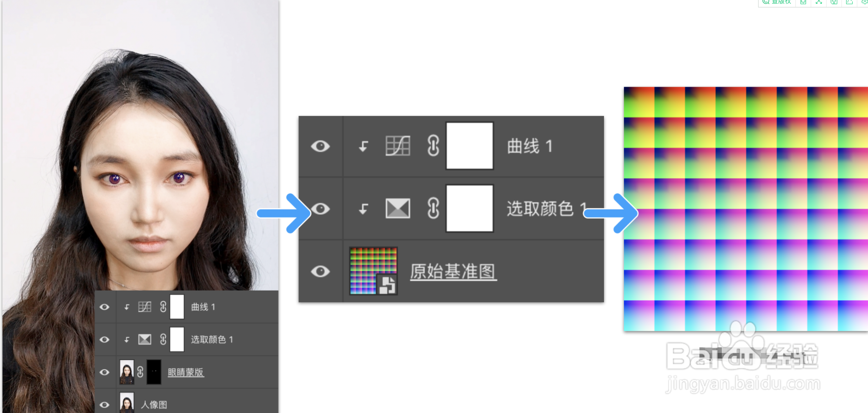This screenshot has height=413, width=868.
Task: Click the 选取颜色 1 name in the small portrait panel
Action: (x=212, y=339)
